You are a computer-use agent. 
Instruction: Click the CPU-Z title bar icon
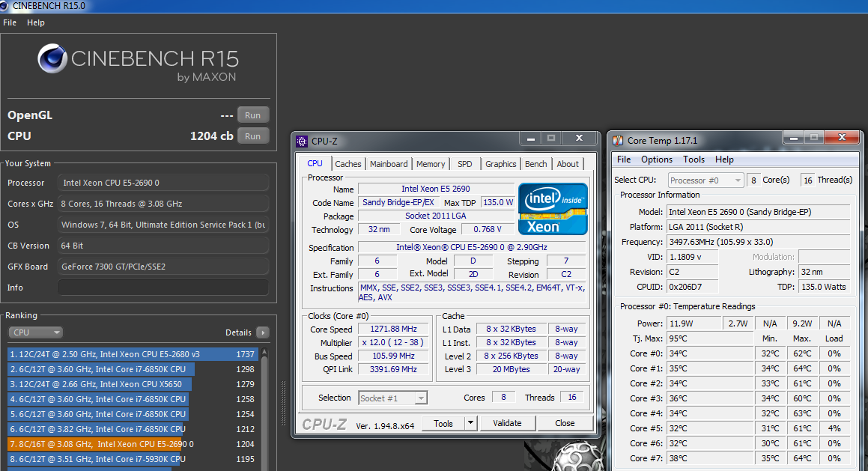[x=302, y=141]
